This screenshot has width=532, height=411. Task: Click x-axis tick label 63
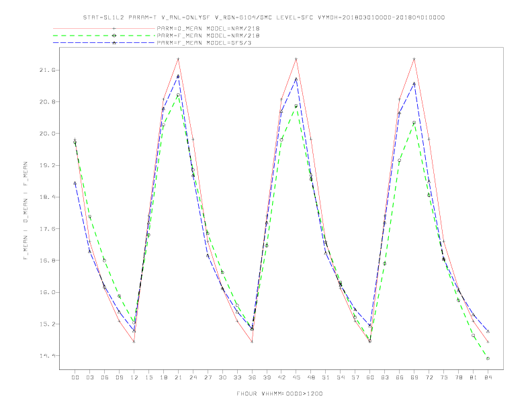click(x=385, y=377)
